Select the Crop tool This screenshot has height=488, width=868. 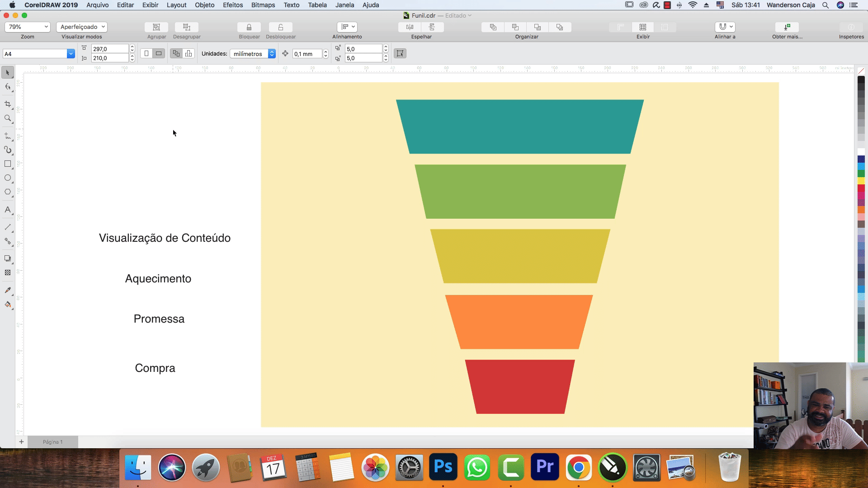(x=8, y=104)
